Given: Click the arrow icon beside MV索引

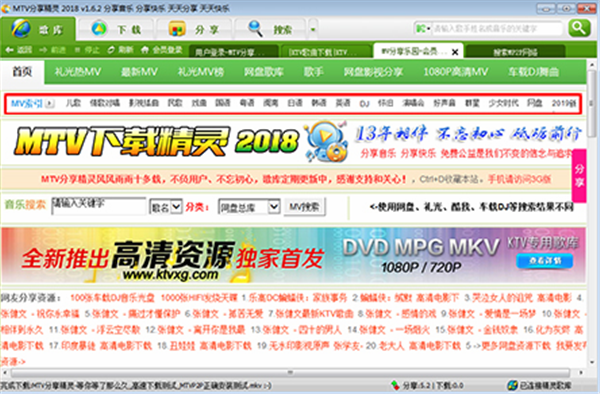Looking at the screenshot, I should (x=50, y=103).
